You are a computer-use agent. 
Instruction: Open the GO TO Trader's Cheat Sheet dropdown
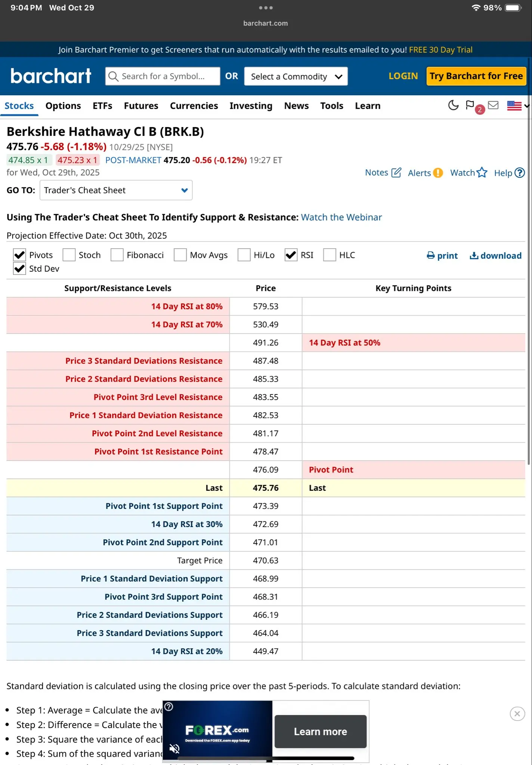pos(116,190)
